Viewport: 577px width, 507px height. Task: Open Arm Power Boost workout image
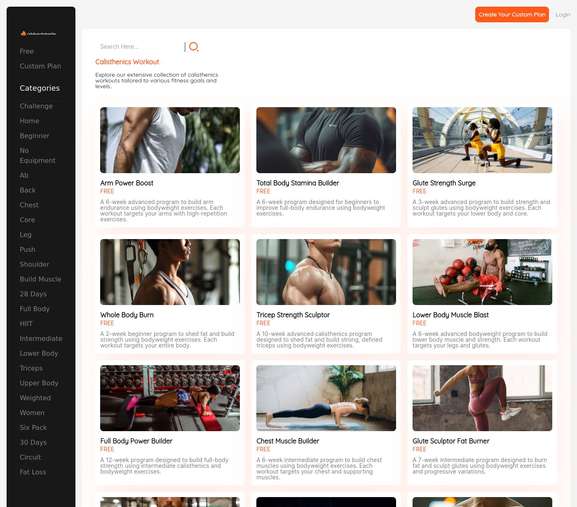pos(170,140)
